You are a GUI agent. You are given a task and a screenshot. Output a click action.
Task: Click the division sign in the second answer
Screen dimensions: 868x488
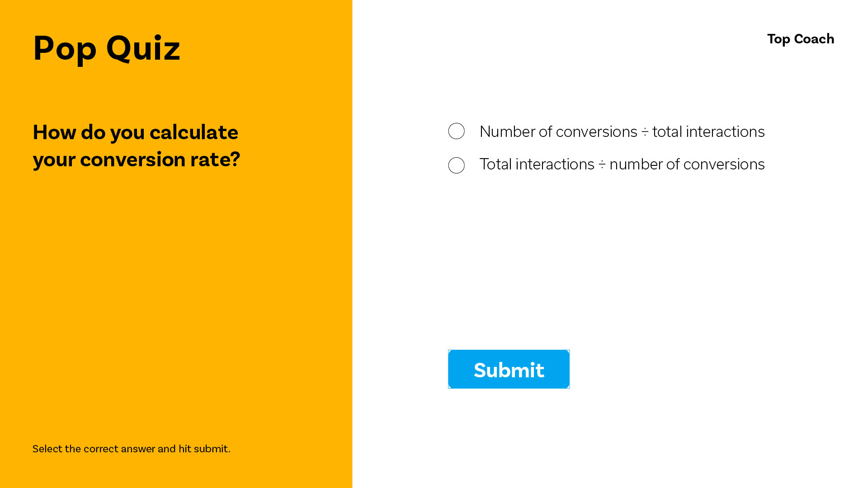[x=602, y=164]
